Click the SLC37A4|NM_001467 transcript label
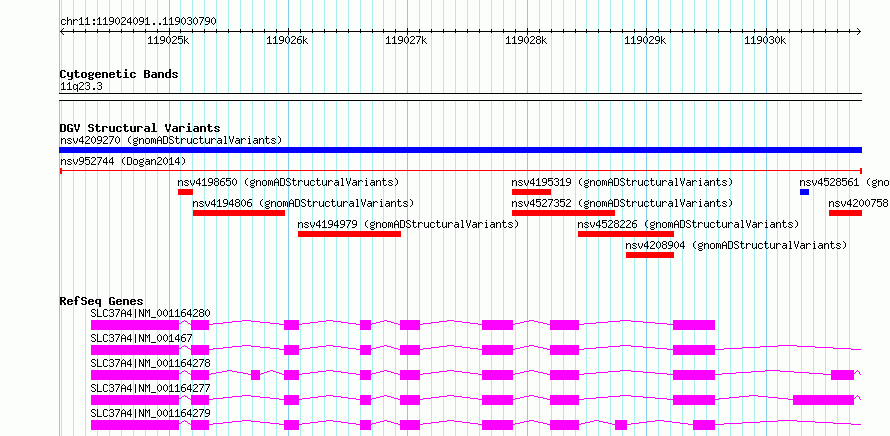The image size is (890, 436). pos(141,338)
